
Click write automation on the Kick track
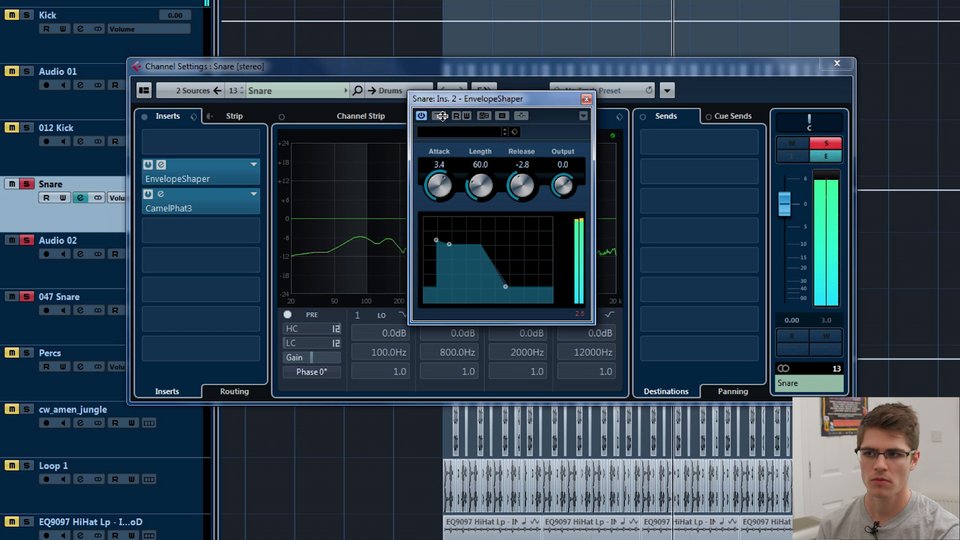coord(62,29)
